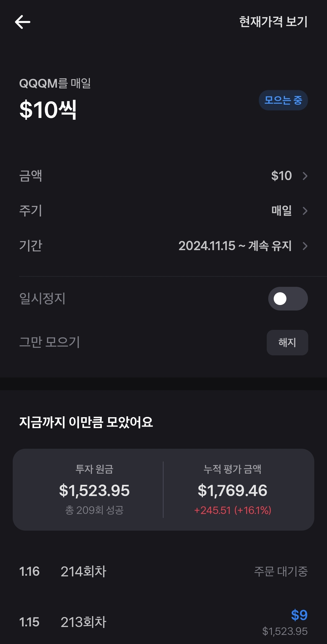Change the 매일 cycle value

tap(281, 211)
